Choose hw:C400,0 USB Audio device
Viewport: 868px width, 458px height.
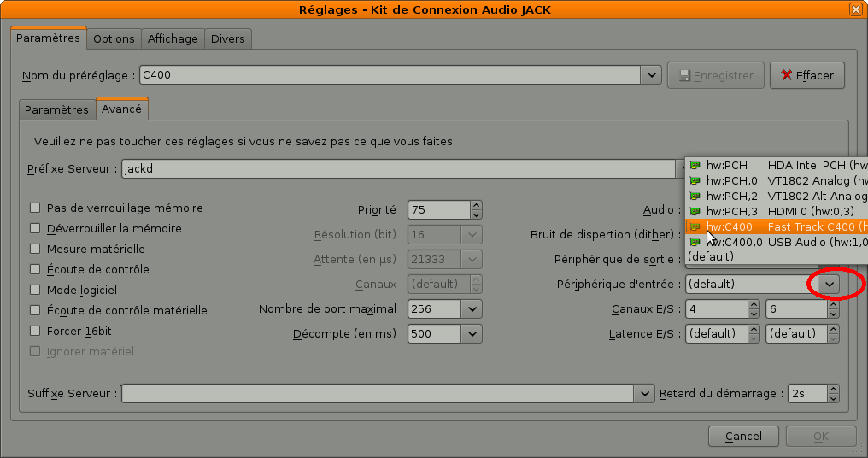click(x=777, y=242)
